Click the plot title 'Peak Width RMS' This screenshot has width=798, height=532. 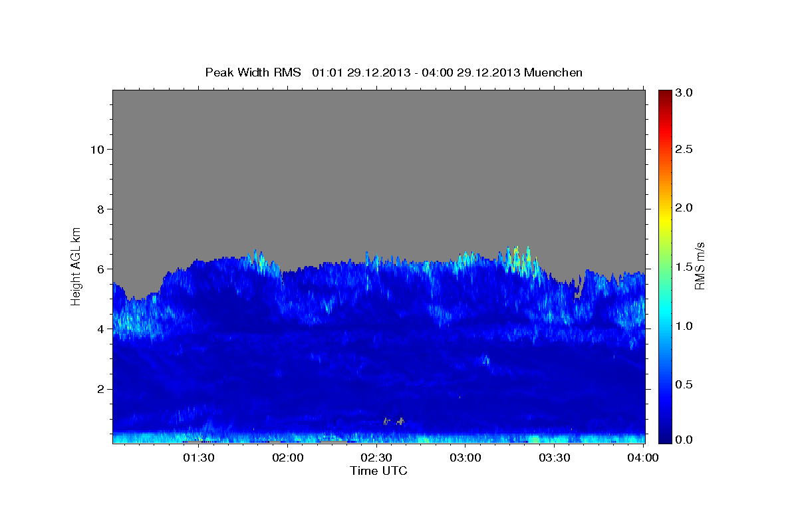pos(253,72)
